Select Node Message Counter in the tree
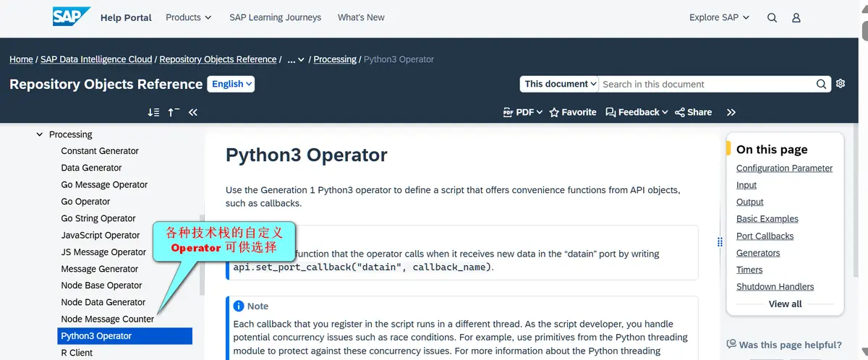Screen dimensions: 868x360 (x=108, y=319)
